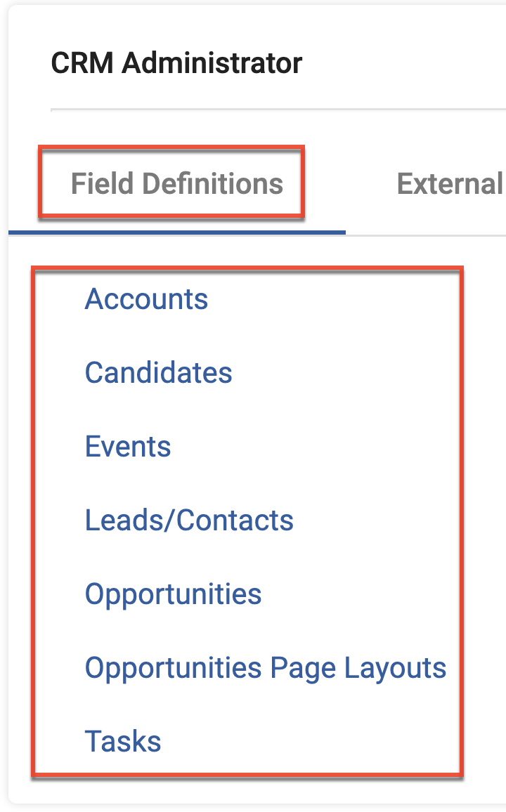The height and width of the screenshot is (812, 506).
Task: Switch to the External tab
Action: point(450,184)
